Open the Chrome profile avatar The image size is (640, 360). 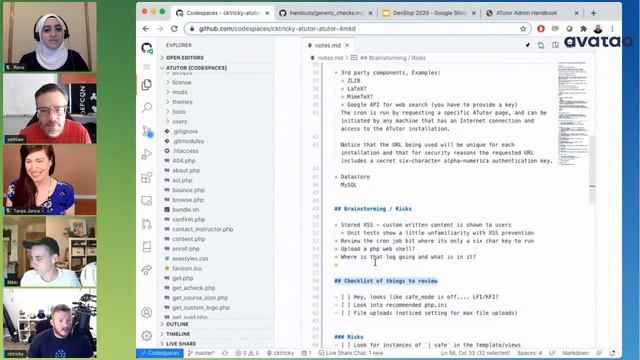[598, 29]
